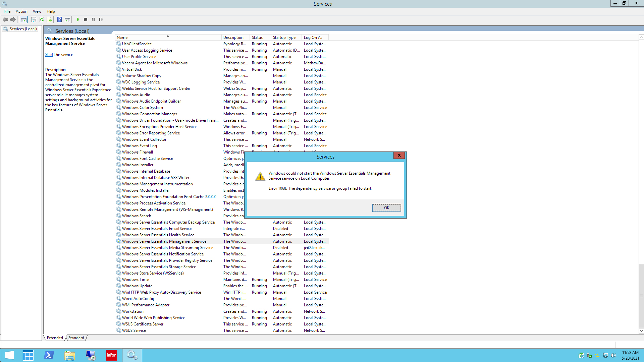Image resolution: width=644 pixels, height=362 pixels.
Task: Click the Start the service link
Action: pos(49,55)
